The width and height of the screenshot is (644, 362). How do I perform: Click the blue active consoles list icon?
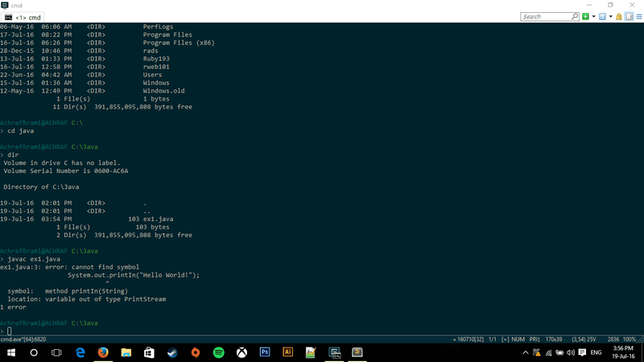click(602, 16)
